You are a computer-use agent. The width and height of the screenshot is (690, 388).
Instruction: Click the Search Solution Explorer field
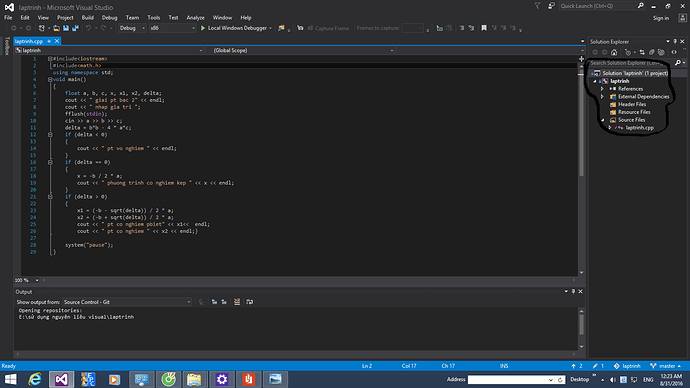[x=632, y=63]
